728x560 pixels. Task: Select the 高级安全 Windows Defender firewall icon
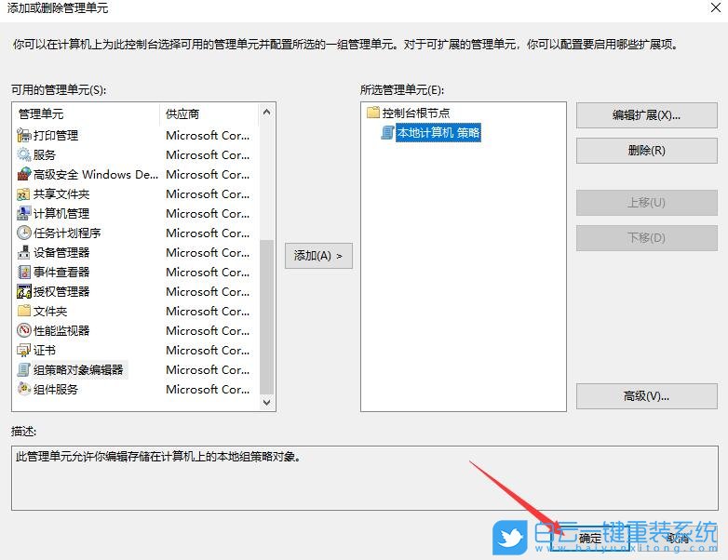(x=24, y=175)
